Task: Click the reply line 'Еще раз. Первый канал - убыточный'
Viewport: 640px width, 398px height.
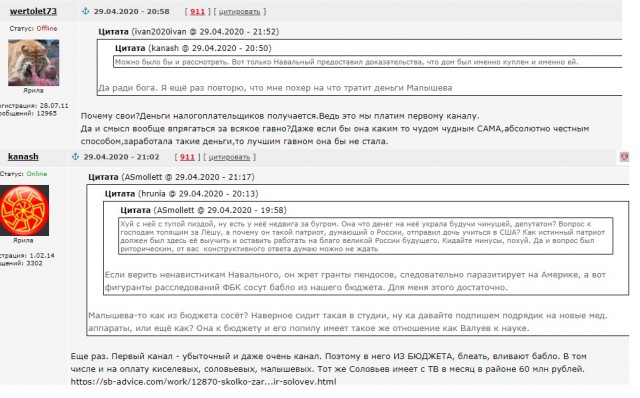Action: click(x=329, y=356)
